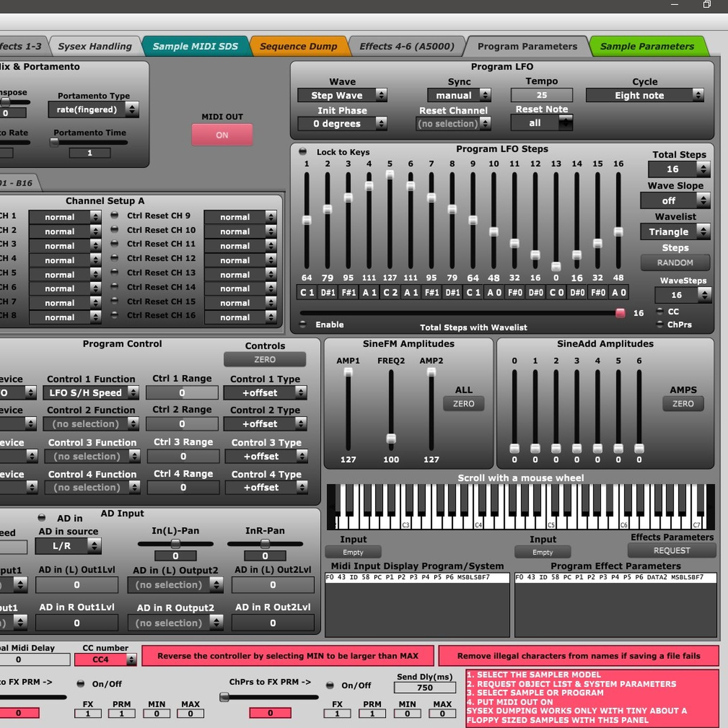Enable the AD in indicator
This screenshot has height=728, width=728.
42,518
